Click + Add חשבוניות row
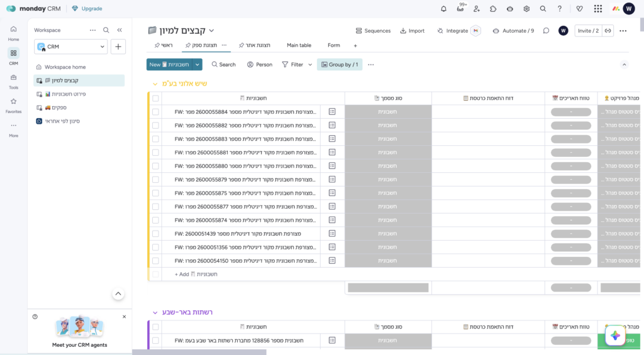644x355 pixels. [196, 274]
